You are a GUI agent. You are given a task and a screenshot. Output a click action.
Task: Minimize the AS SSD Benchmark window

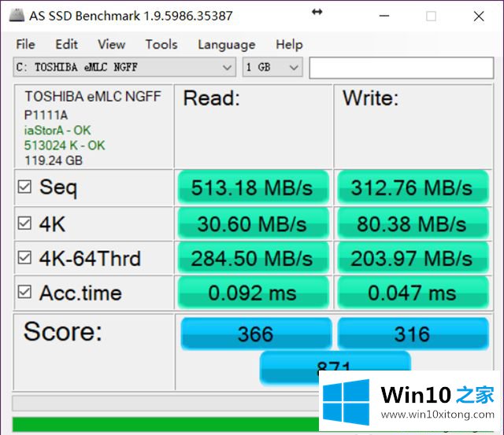click(384, 16)
